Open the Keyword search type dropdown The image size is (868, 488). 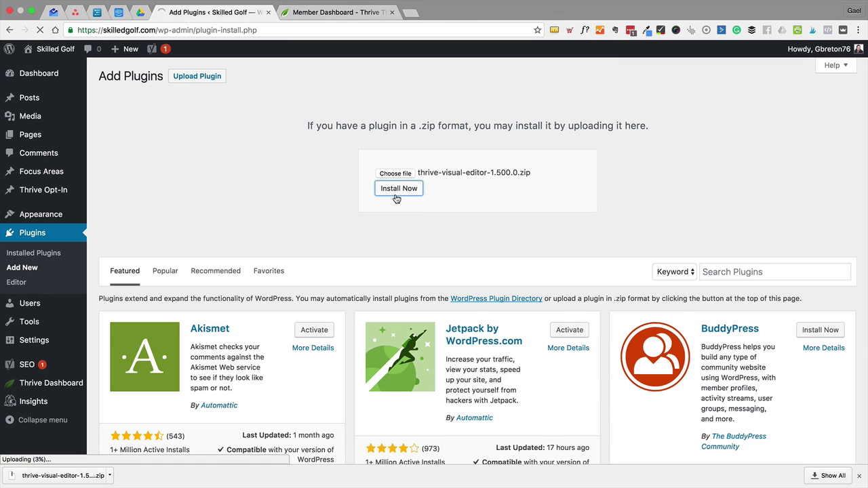point(675,272)
